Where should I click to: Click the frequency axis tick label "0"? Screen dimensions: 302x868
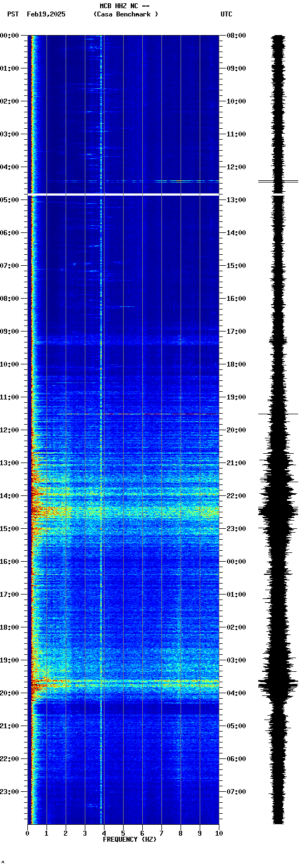coord(27,833)
